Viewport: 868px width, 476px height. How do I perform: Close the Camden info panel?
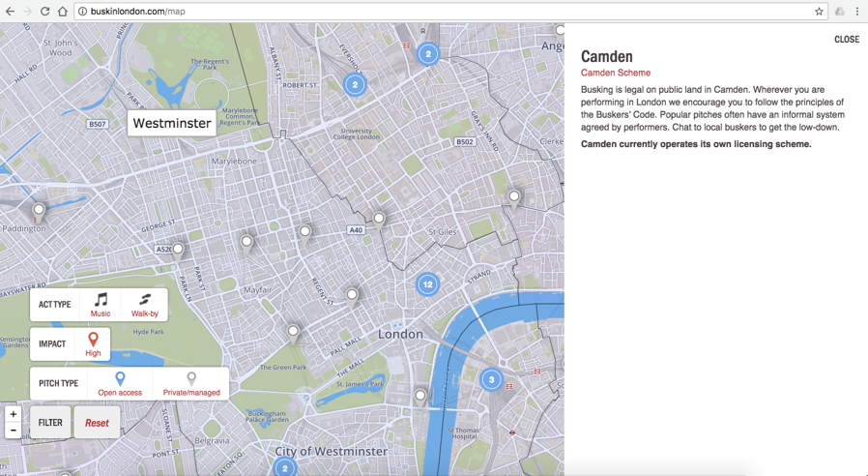846,40
